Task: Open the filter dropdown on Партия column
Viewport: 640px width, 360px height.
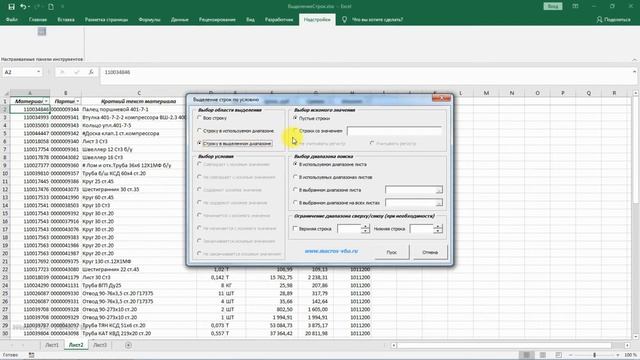Action: click(78, 101)
